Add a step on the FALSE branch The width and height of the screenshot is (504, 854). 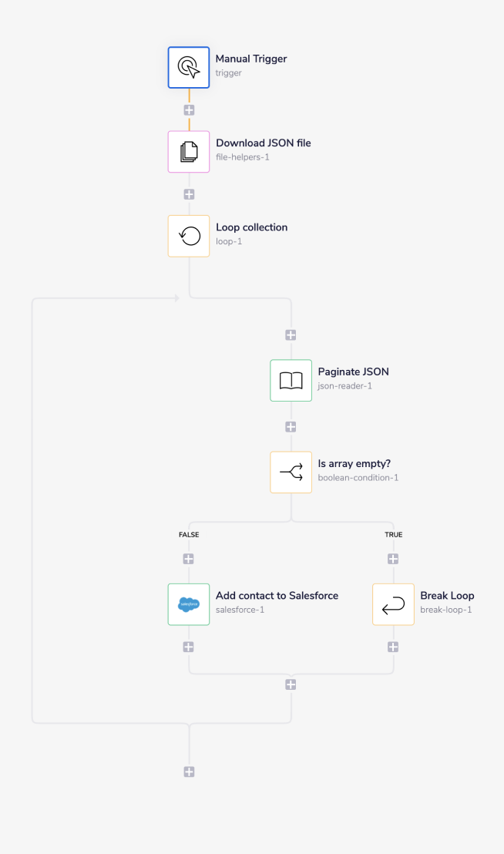click(x=188, y=558)
